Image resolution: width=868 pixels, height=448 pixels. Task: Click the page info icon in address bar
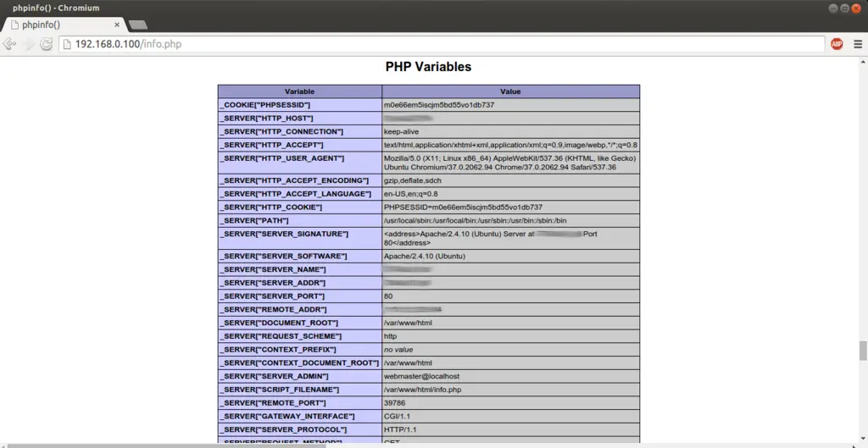click(67, 44)
